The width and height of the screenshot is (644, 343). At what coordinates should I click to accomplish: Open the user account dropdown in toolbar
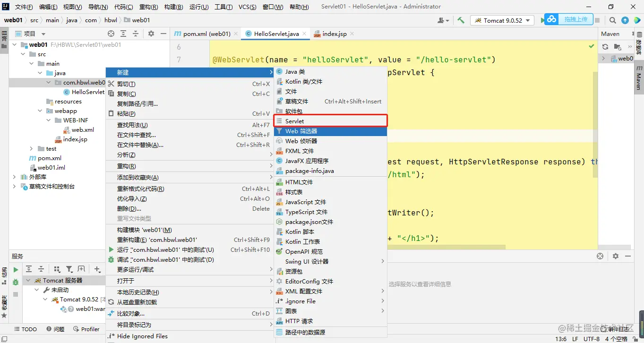(x=443, y=20)
